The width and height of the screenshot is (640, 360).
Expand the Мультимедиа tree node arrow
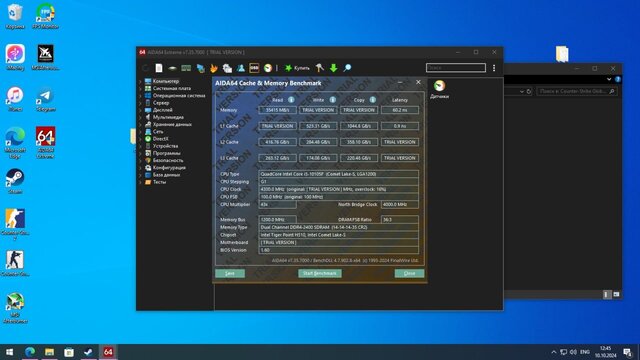[x=140, y=118]
